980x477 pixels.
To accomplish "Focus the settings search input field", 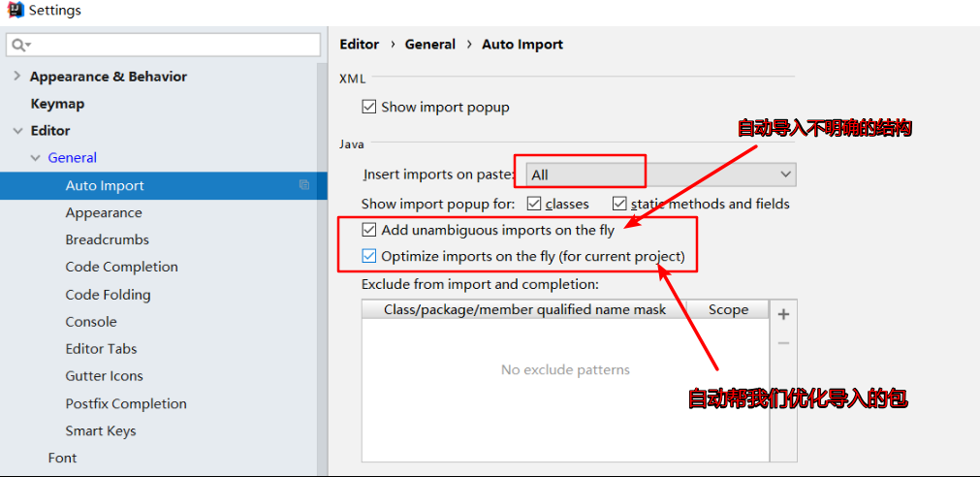I will 163,45.
